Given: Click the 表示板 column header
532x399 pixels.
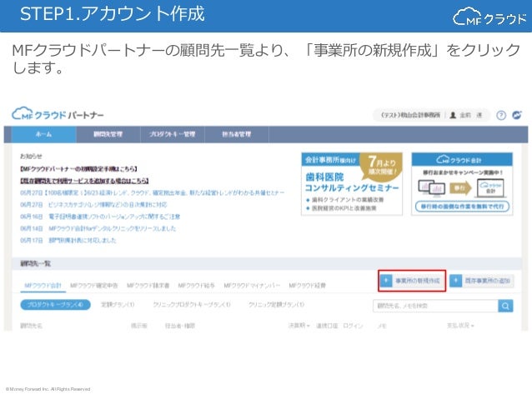Looking at the screenshot, I should tap(139, 326).
